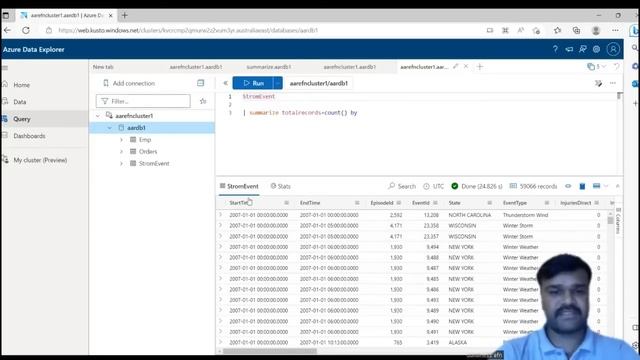The height and width of the screenshot is (360, 640).
Task: Add a new query tab with plus
Action: point(480,67)
